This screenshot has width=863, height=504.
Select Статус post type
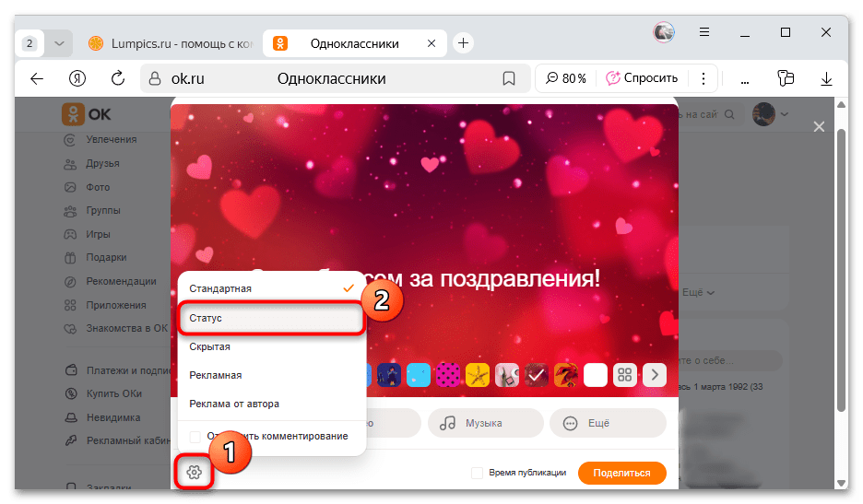(x=272, y=318)
